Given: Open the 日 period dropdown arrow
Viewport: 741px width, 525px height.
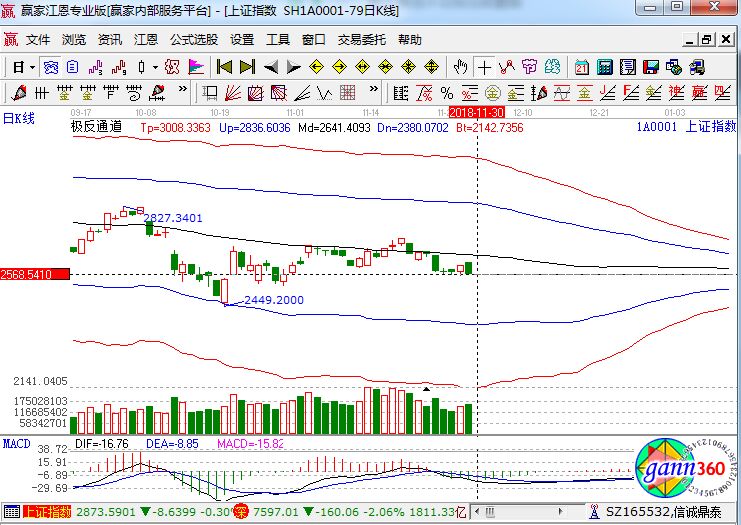Looking at the screenshot, I should pyautogui.click(x=32, y=67).
